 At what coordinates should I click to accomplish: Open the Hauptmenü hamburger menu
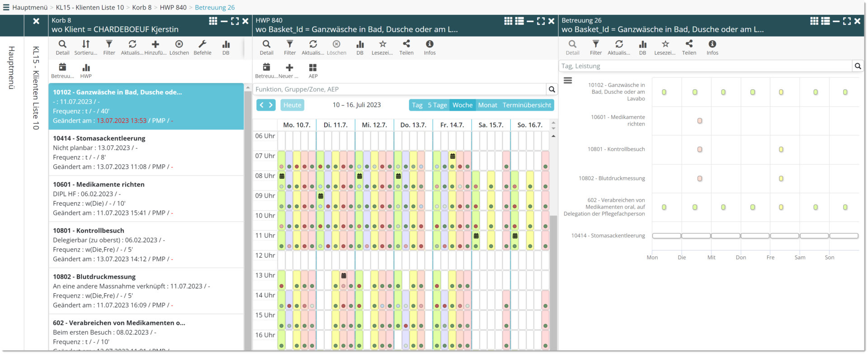point(6,7)
